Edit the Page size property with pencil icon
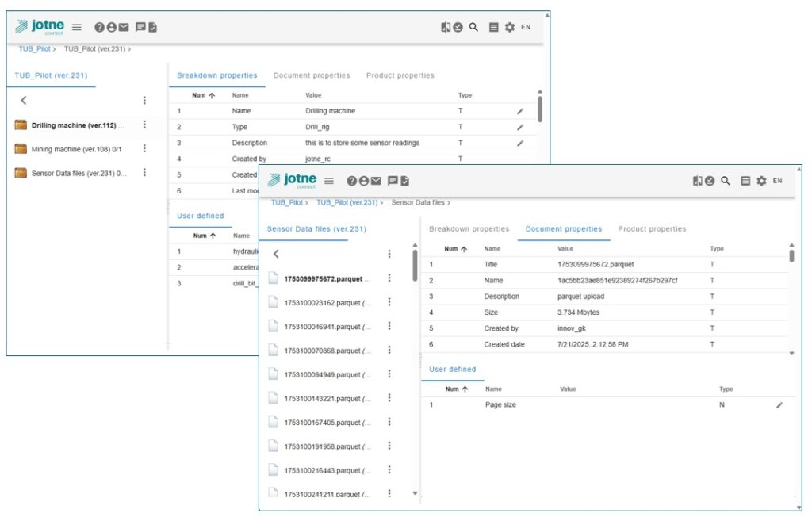The height and width of the screenshot is (521, 812). coord(779,405)
